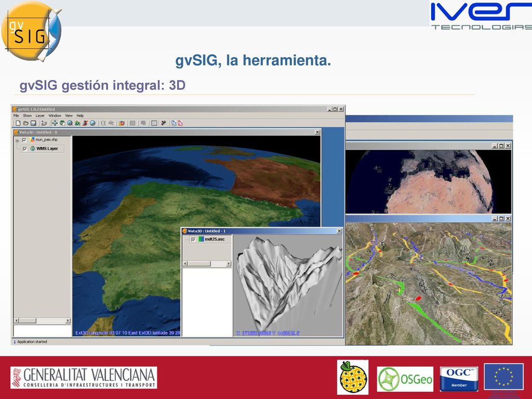Select the magnifier zoom globe tool
This screenshot has width=532, height=399.
pos(70,123)
